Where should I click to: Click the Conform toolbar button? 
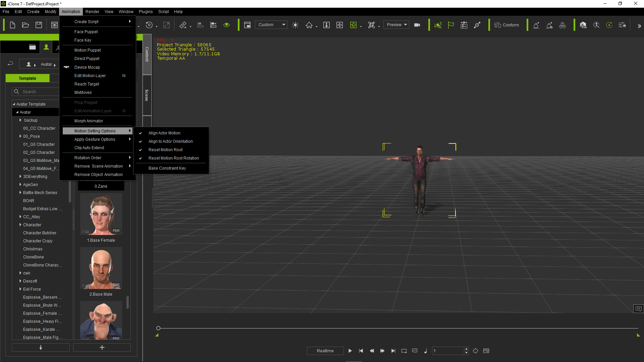point(506,25)
